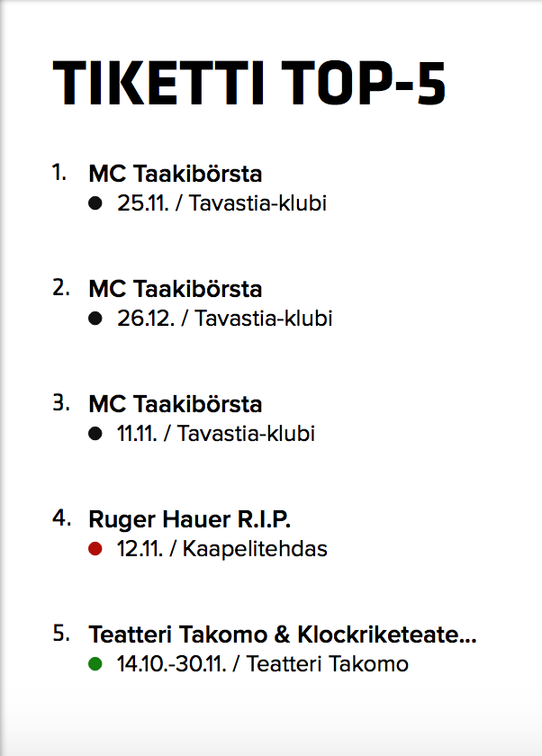Viewport: 542px width, 756px height.
Task: Select the 25.11. / Tavastia-klubi date line
Action: (x=221, y=203)
